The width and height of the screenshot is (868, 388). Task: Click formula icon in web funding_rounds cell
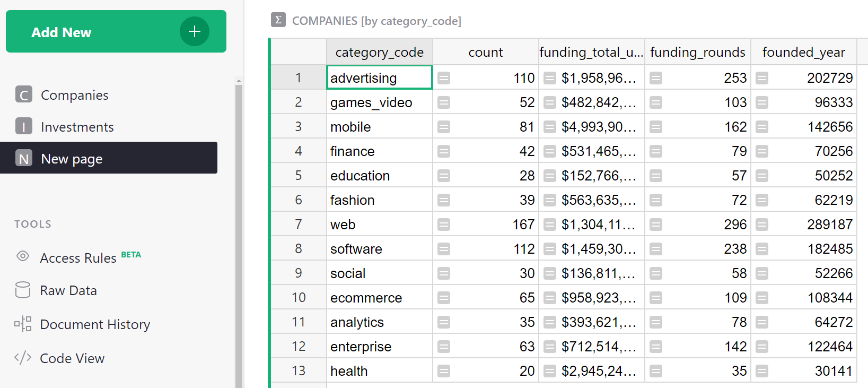coord(656,225)
